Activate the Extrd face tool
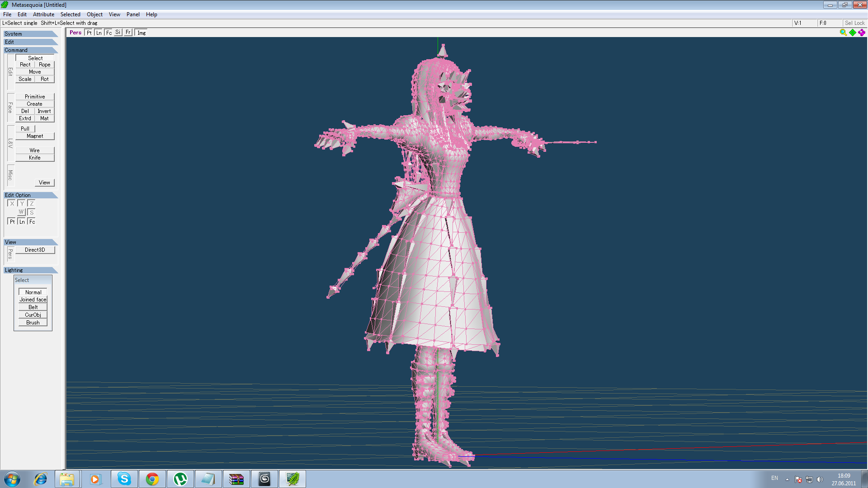 (x=25, y=118)
